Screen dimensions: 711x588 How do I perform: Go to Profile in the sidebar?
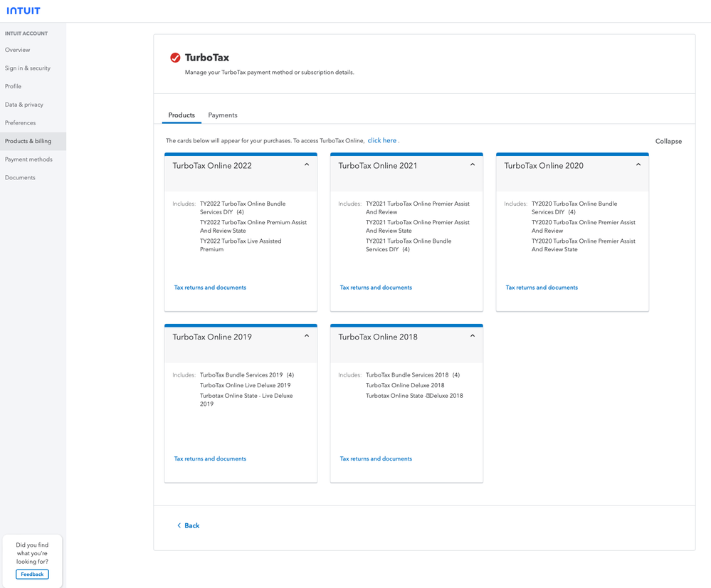(33, 86)
